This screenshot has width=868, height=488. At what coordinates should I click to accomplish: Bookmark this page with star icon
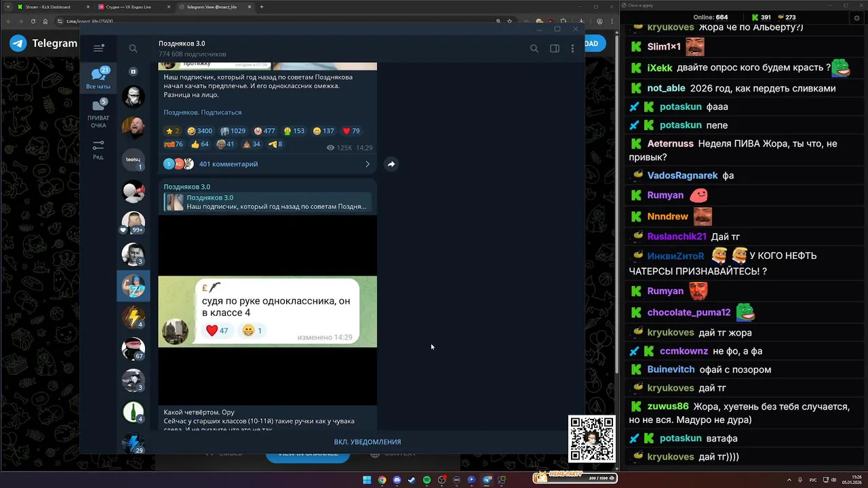coord(509,21)
